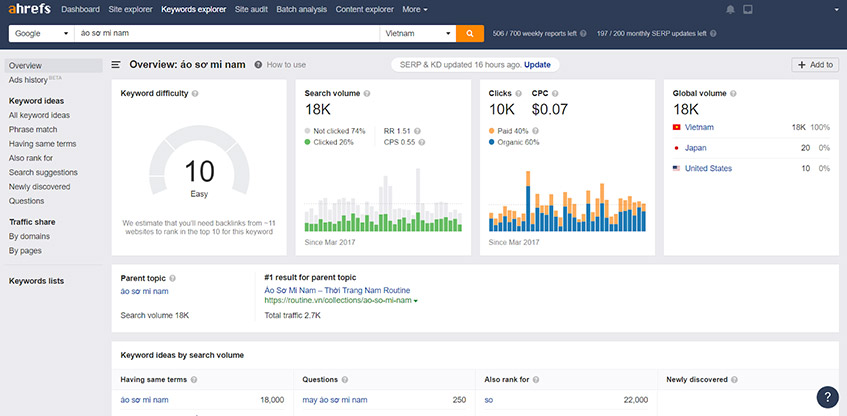Open Also rank for in sidebar
The width and height of the screenshot is (847, 416).
pos(31,158)
